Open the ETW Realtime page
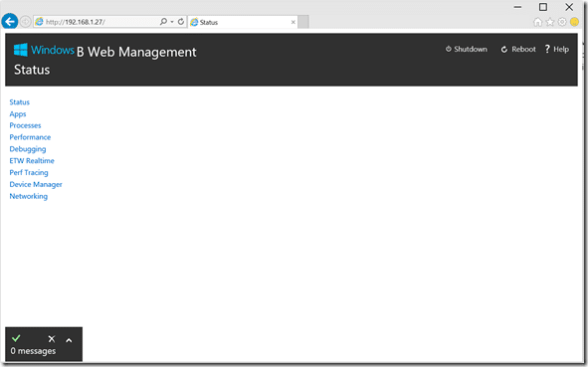588x367 pixels. click(x=32, y=161)
